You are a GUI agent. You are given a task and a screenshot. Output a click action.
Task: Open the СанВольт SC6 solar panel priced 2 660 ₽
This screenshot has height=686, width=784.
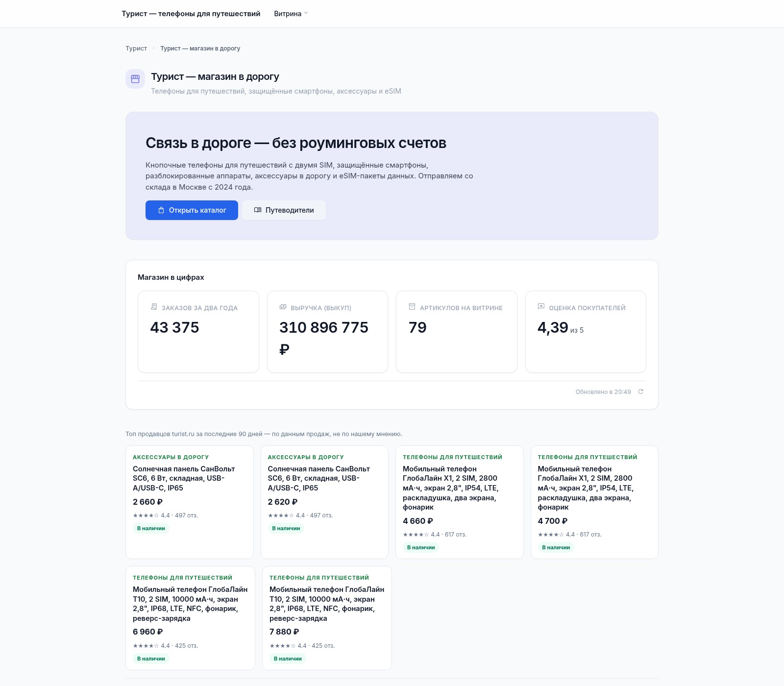coord(190,502)
